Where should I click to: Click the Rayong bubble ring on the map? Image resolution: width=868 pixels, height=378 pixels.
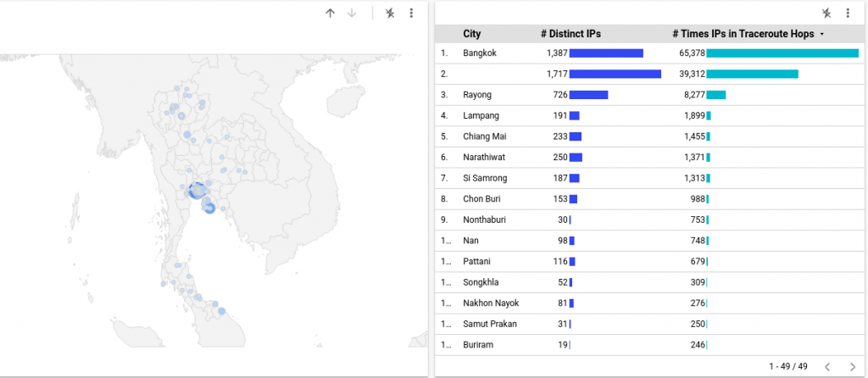[209, 208]
